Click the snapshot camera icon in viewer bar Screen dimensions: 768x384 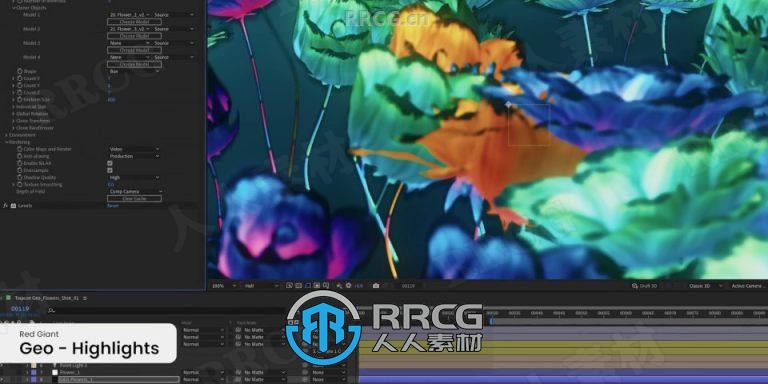376,286
